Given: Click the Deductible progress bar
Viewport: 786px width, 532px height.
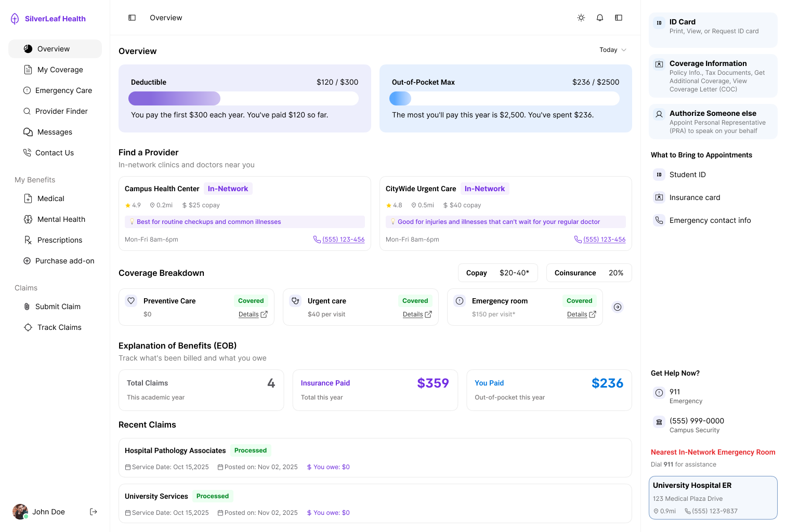Looking at the screenshot, I should (x=243, y=99).
